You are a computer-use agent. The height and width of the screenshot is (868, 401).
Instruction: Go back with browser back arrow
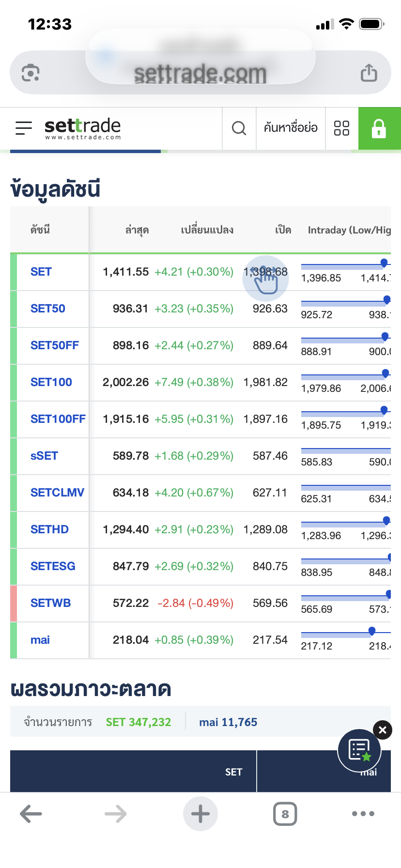click(31, 814)
